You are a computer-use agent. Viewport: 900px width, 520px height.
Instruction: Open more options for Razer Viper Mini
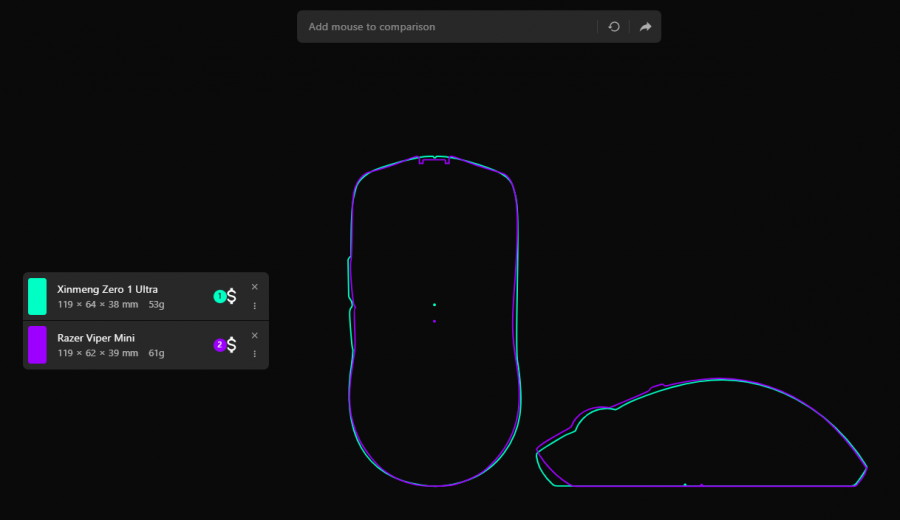click(254, 354)
